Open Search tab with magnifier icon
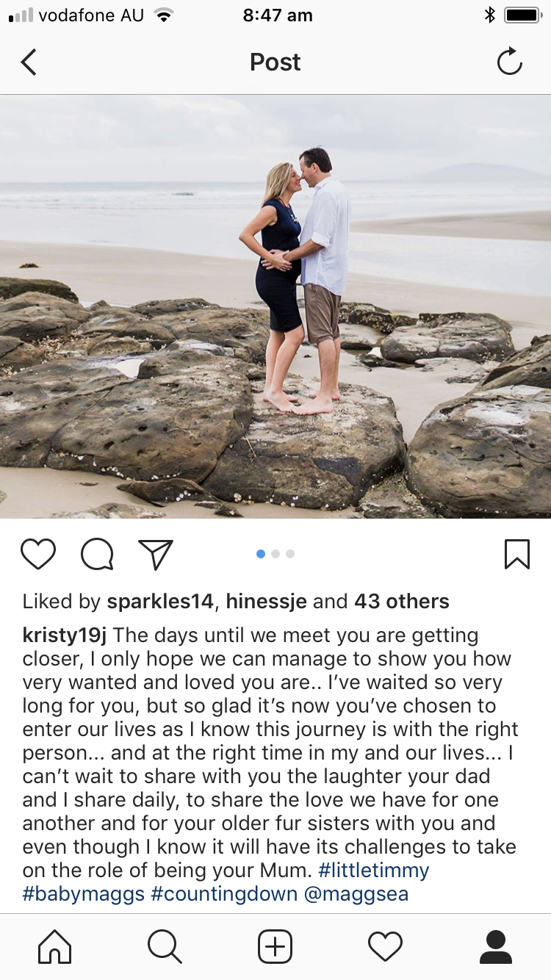 pos(165,946)
